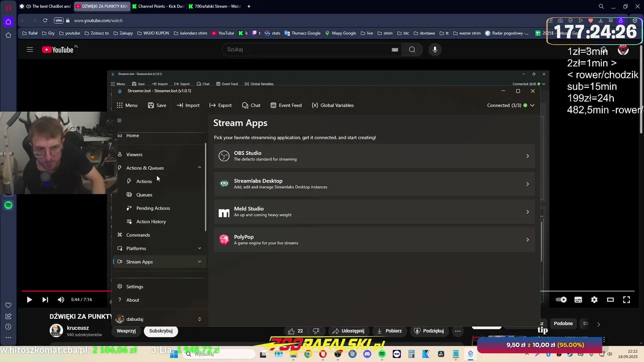
Task: Open Pending Actions in the sidebar
Action: [153, 208]
